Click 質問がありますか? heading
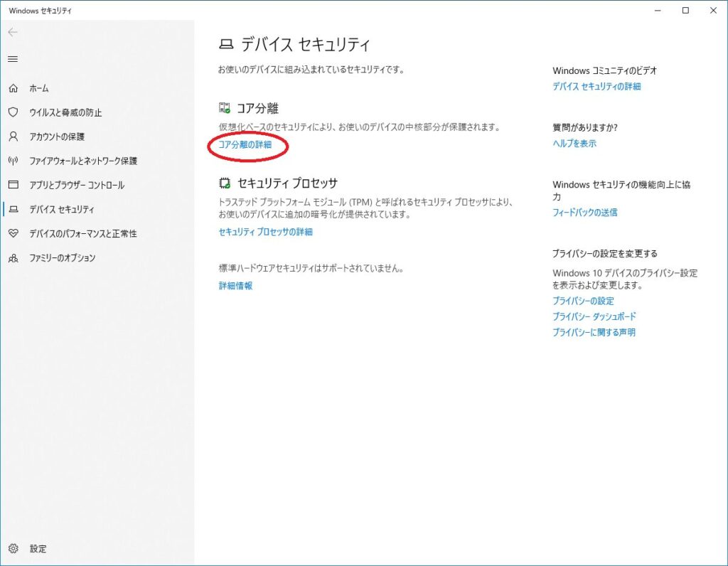Viewport: 728px width, 566px height. tap(585, 128)
